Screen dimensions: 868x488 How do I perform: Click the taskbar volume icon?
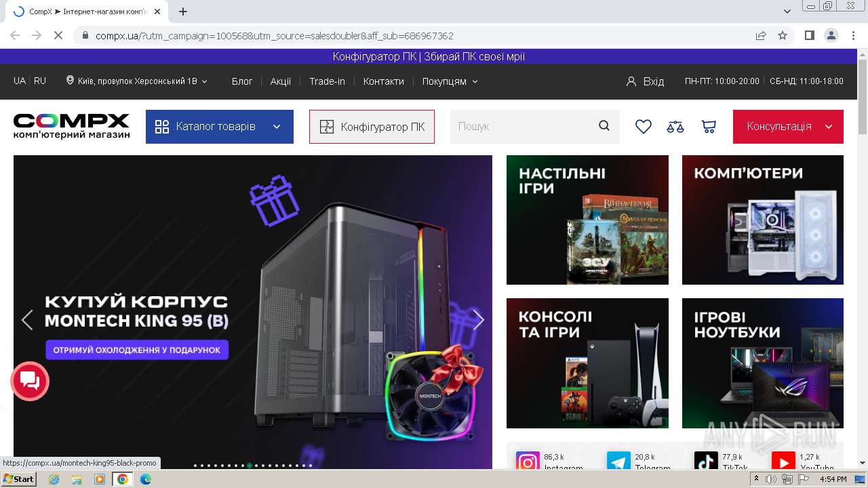coord(771,479)
